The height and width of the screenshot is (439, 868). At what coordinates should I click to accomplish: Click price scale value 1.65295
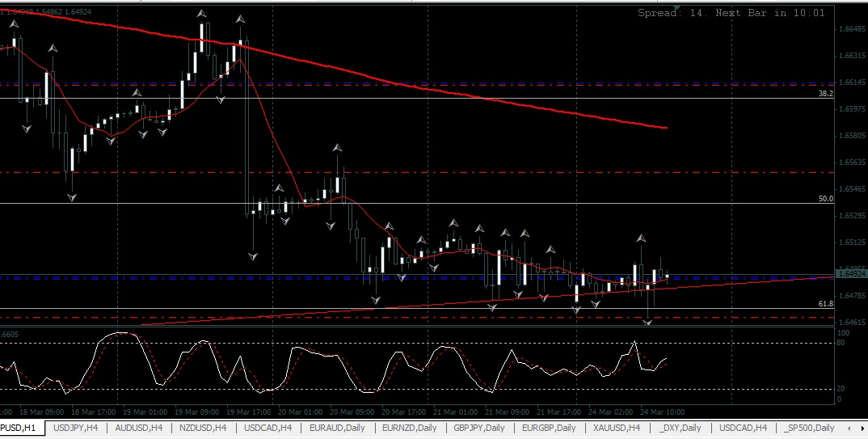click(853, 215)
